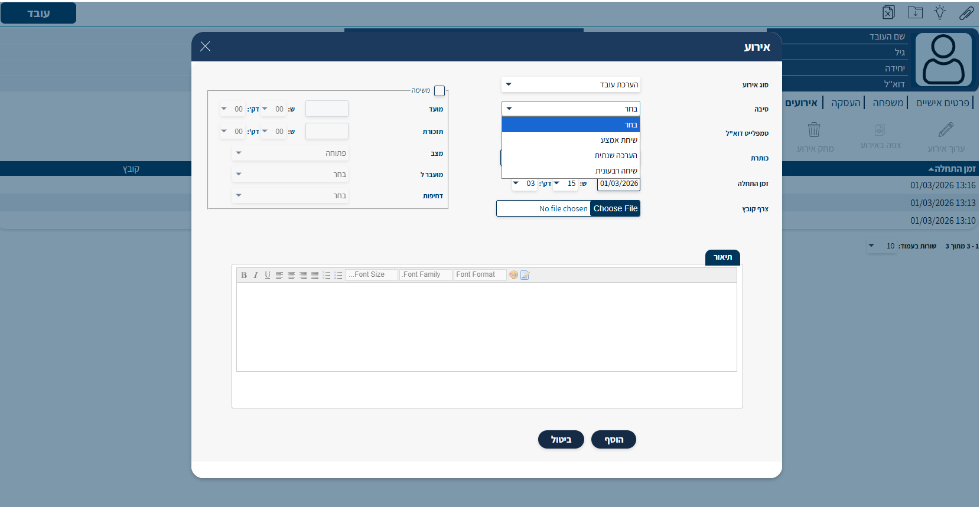Click the הוסף button
The image size is (980, 507).
[613, 440]
